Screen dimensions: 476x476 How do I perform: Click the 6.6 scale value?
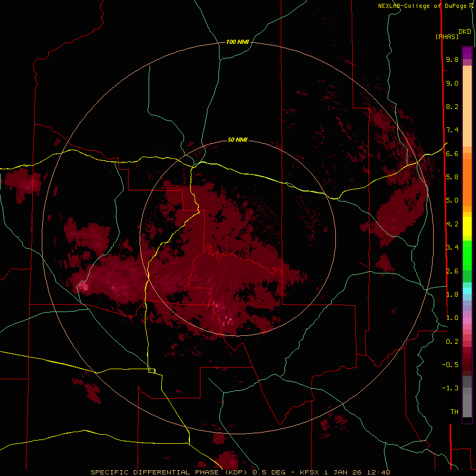tap(452, 153)
